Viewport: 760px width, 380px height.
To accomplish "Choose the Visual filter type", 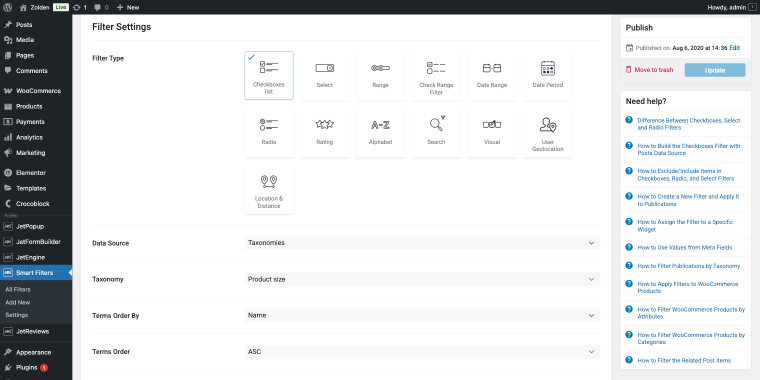I will [492, 133].
